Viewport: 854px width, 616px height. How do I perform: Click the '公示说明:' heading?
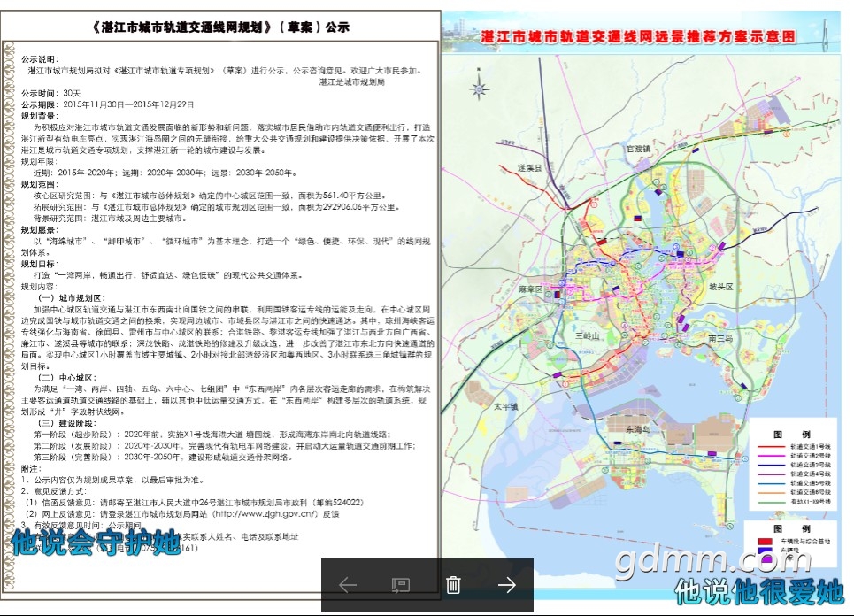[x=40, y=59]
